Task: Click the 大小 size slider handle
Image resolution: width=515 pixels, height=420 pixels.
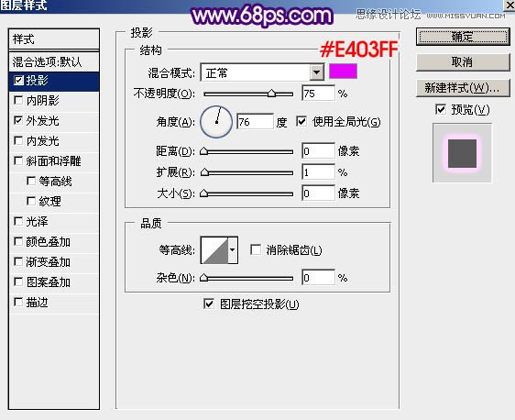Action: pos(204,193)
